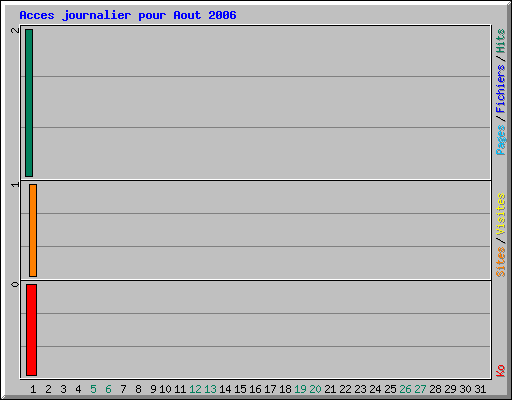Click day label 17 on the x-axis

pos(270,389)
